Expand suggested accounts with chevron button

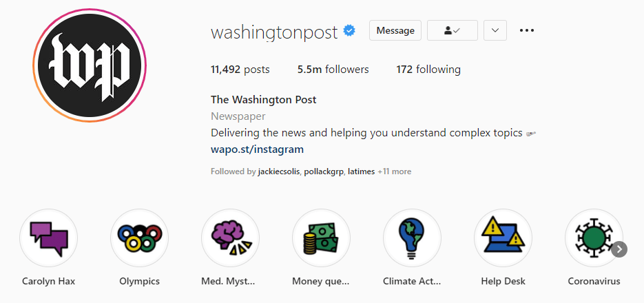pos(495,30)
